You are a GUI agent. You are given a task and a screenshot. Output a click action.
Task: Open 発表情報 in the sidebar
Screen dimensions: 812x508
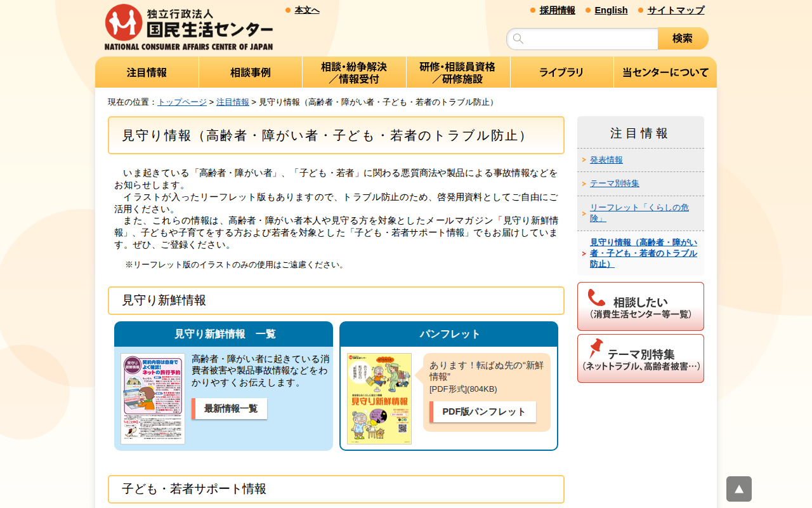606,160
